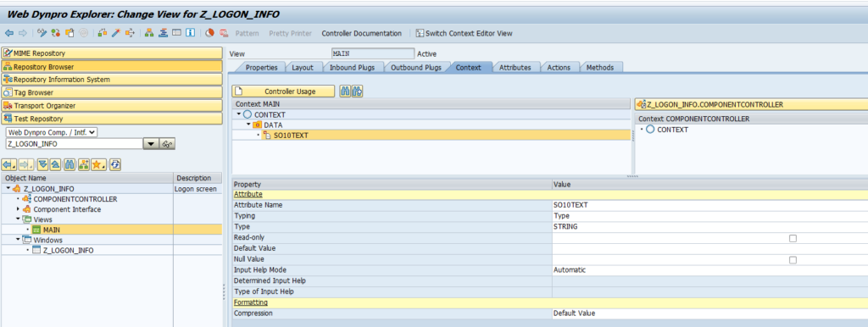Open the Inbound Plugs tab

[352, 68]
